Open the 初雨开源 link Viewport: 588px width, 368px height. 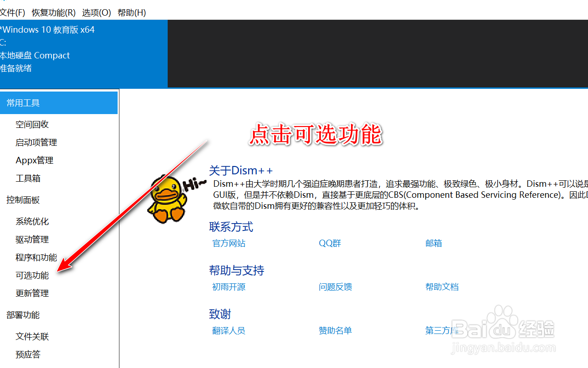coord(229,287)
